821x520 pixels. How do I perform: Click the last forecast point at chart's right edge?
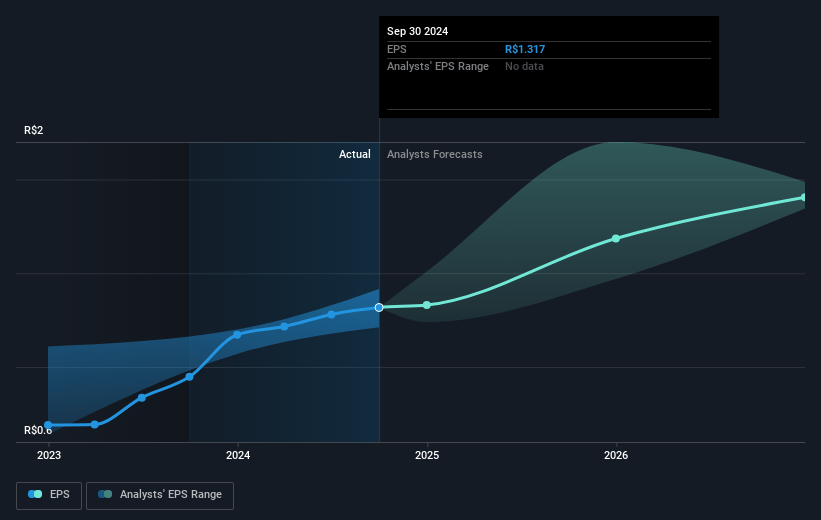tap(803, 197)
